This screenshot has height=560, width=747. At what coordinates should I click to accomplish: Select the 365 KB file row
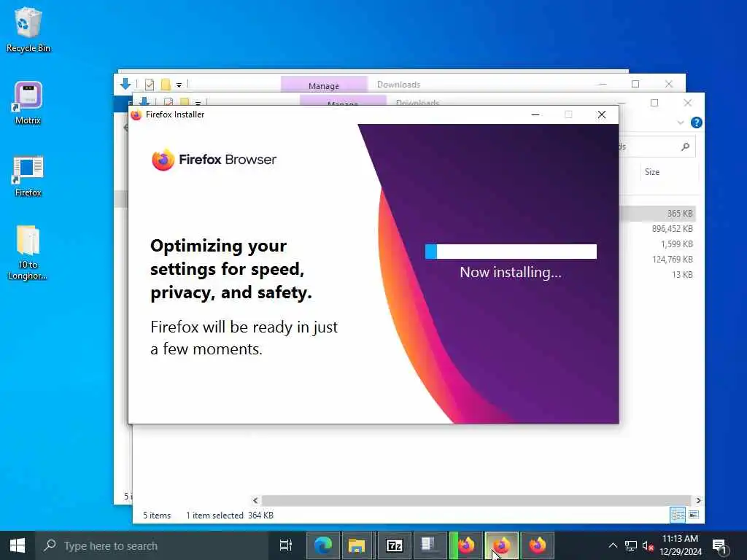click(x=659, y=214)
